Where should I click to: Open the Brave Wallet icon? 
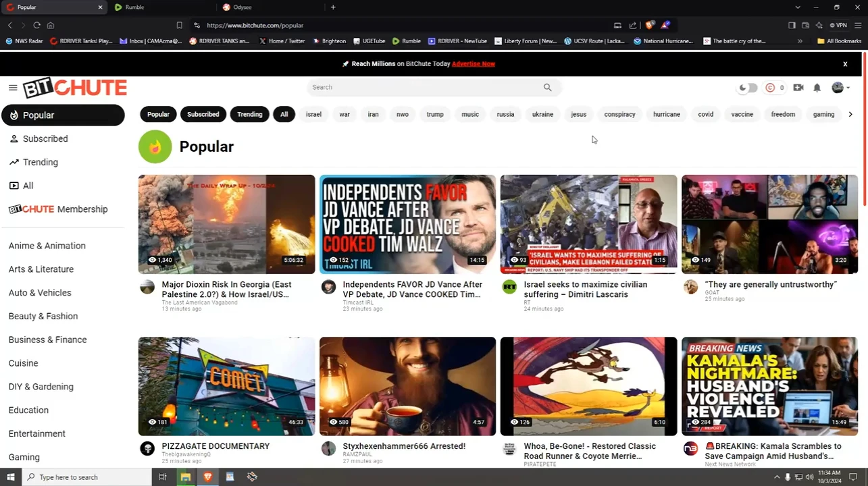(805, 25)
